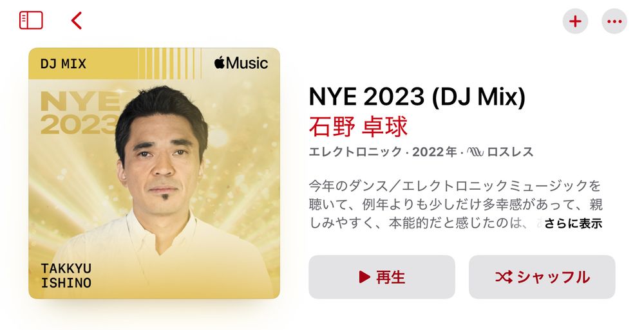Click the TAKKYU ISHINO text on the cover
The width and height of the screenshot is (644, 330).
click(66, 275)
